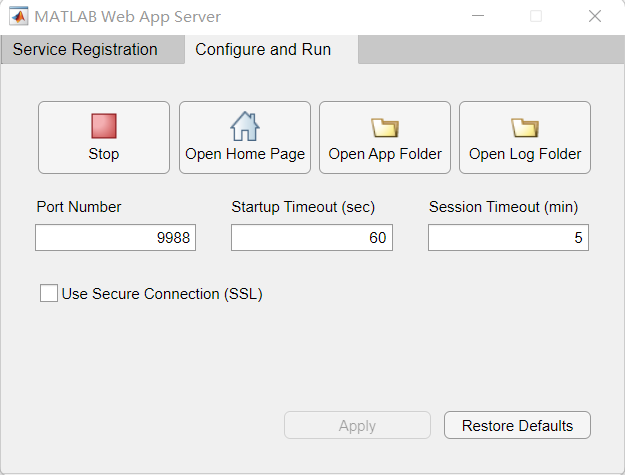Click the grayed-out Apply button
The image size is (625, 475).
tap(357, 425)
